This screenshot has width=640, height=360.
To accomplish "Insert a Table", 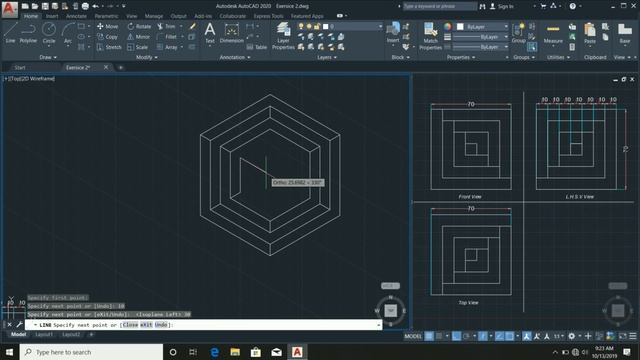I will [257, 47].
